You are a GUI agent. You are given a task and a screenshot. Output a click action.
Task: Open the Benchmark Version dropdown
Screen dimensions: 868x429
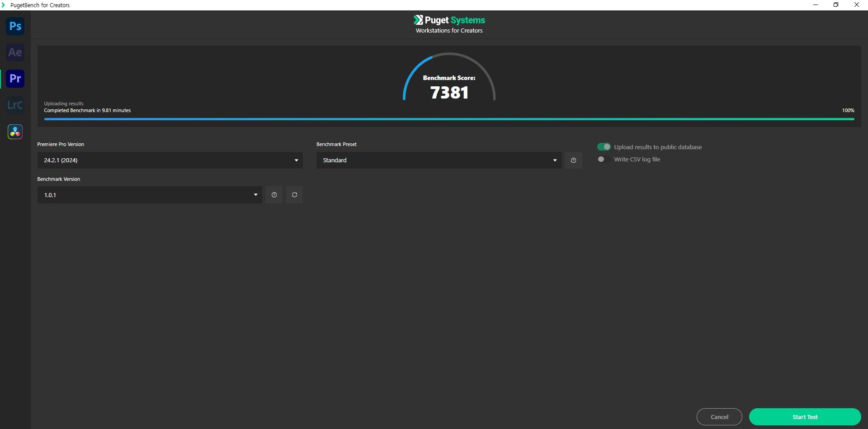click(150, 195)
